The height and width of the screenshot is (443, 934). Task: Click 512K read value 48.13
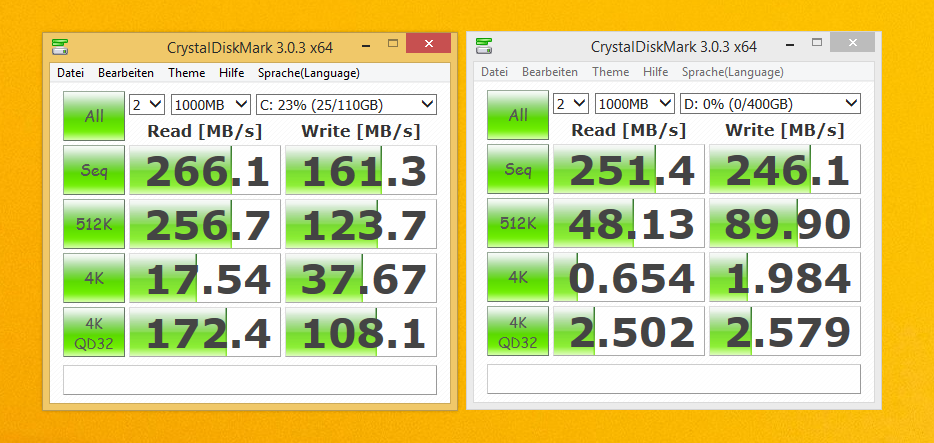click(x=629, y=223)
